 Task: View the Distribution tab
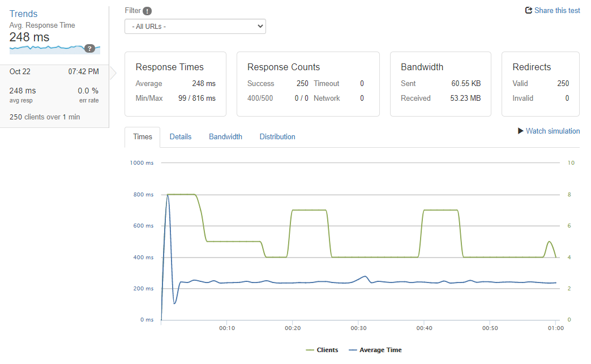[x=277, y=136]
